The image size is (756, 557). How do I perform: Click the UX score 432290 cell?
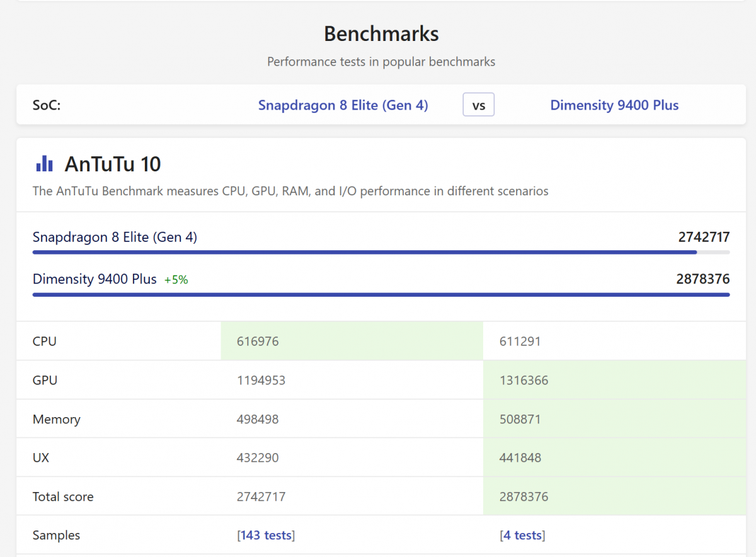(x=258, y=457)
